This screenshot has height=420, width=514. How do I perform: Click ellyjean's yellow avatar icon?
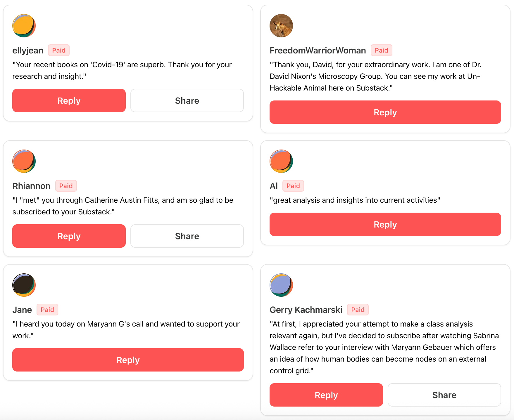[24, 26]
